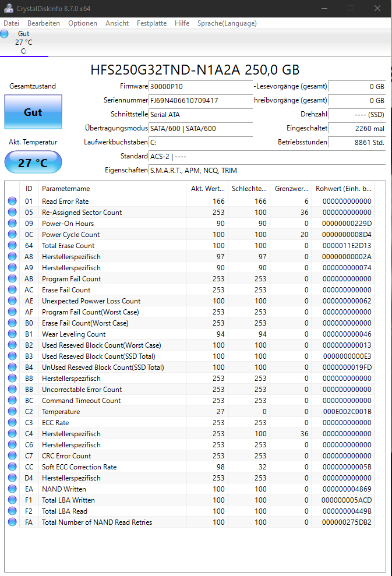Click the Grenzwer... column header

(x=291, y=189)
